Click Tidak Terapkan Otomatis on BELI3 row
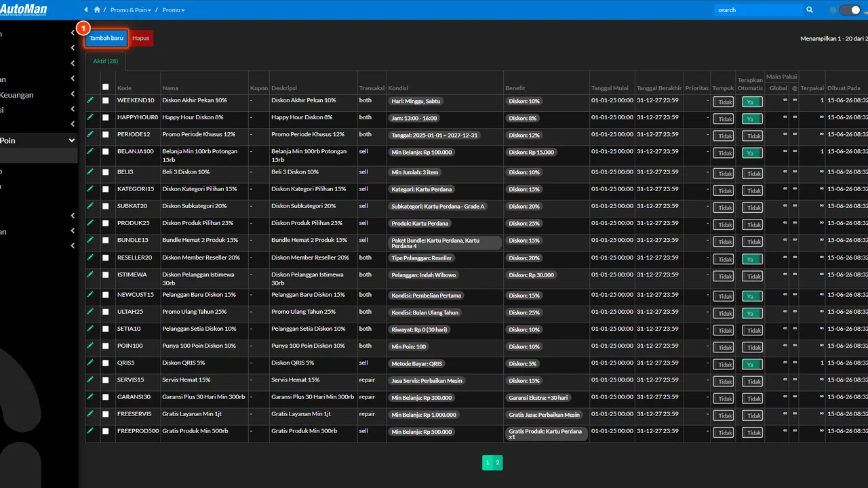The height and width of the screenshot is (488, 868). (x=752, y=174)
